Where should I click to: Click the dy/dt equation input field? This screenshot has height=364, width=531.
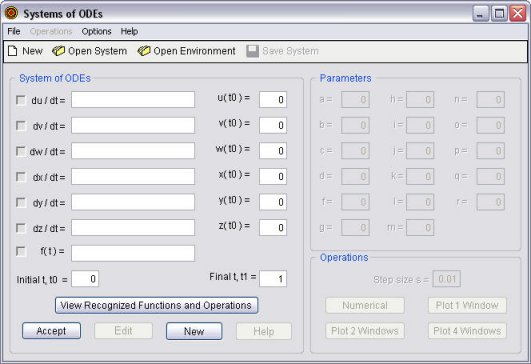(x=133, y=202)
